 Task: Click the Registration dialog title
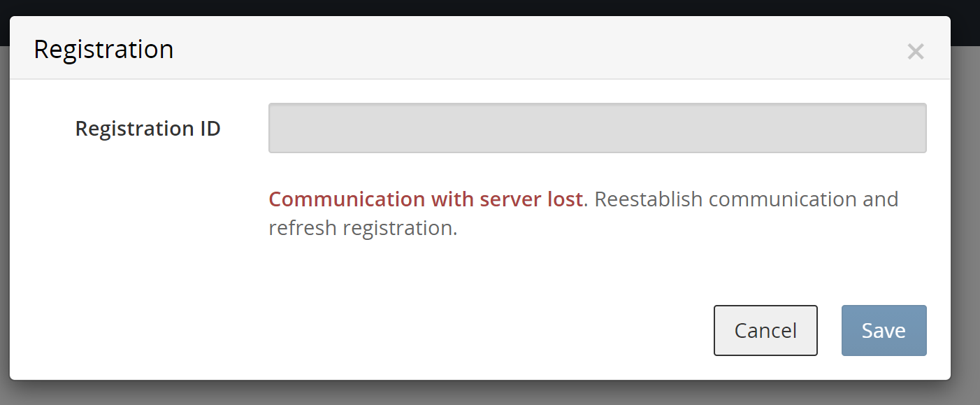pyautogui.click(x=103, y=49)
